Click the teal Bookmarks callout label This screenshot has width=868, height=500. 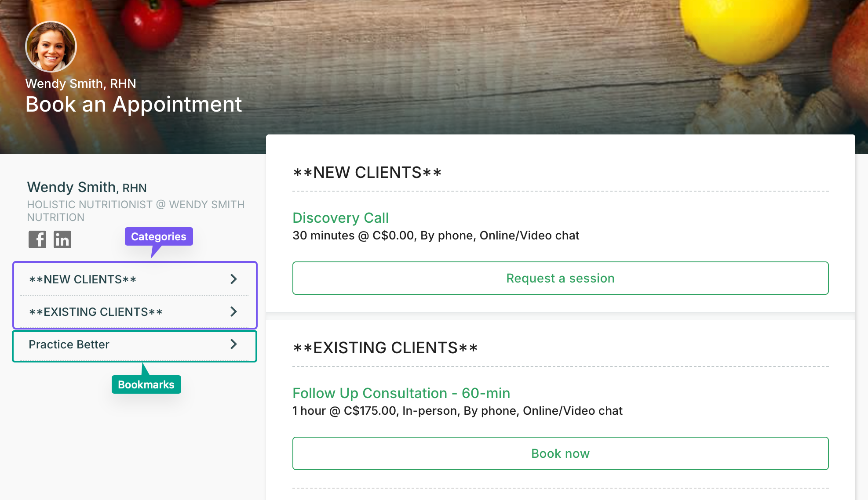click(146, 384)
